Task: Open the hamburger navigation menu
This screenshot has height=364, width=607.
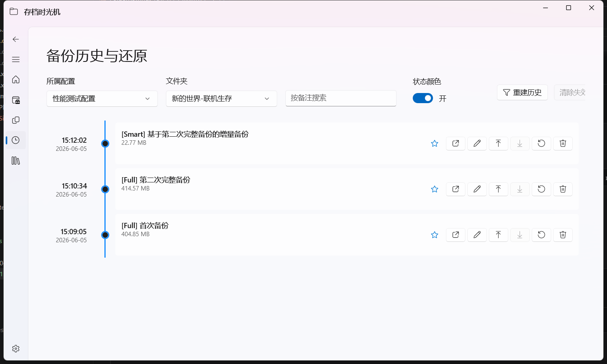Action: click(16, 59)
